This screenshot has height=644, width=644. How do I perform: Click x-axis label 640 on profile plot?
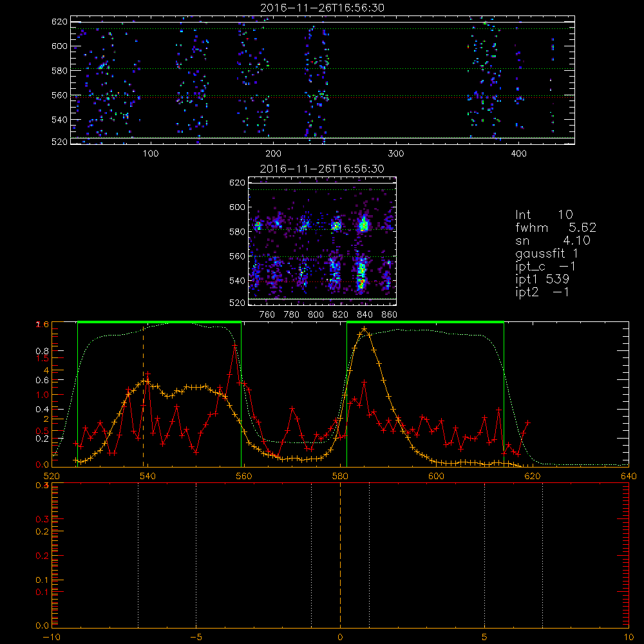[x=629, y=477]
